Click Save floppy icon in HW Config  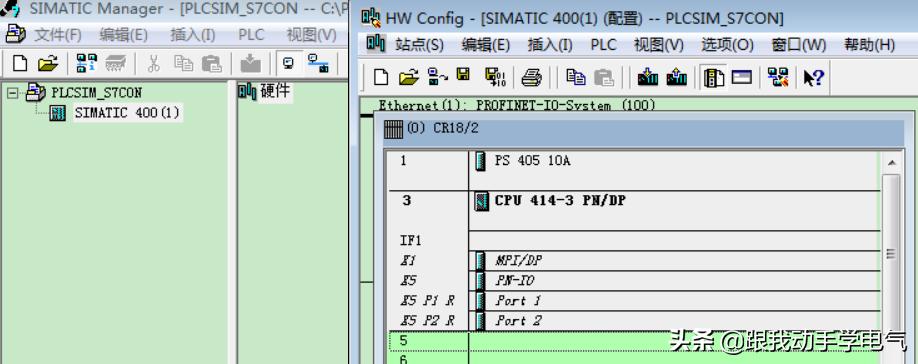(464, 75)
